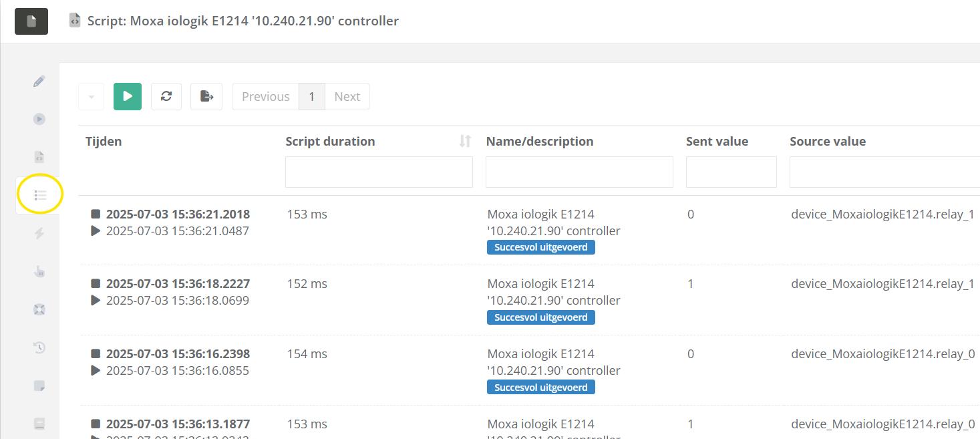Image resolution: width=980 pixels, height=439 pixels.
Task: Go to the Next page
Action: [x=347, y=96]
